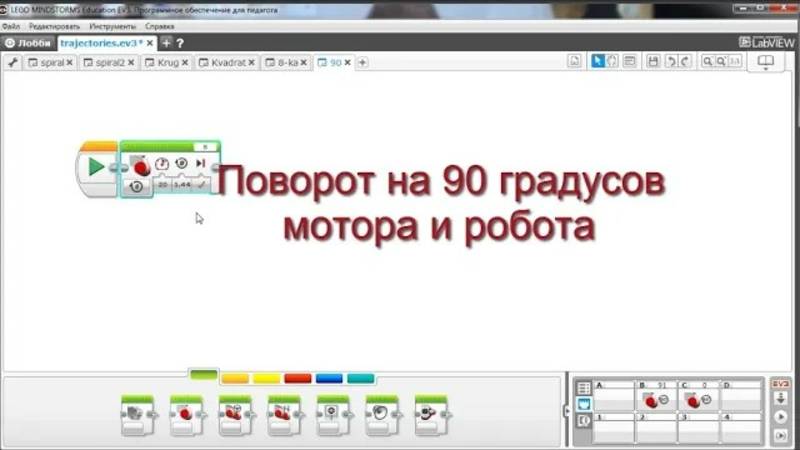Pick the Move Tank block from palette
Viewport: 800px width, 450px height.
(x=284, y=415)
